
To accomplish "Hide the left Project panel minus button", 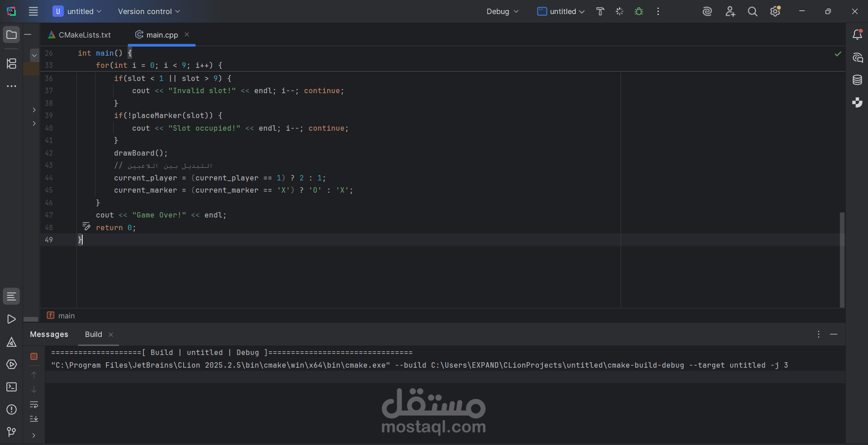I will pyautogui.click(x=28, y=34).
